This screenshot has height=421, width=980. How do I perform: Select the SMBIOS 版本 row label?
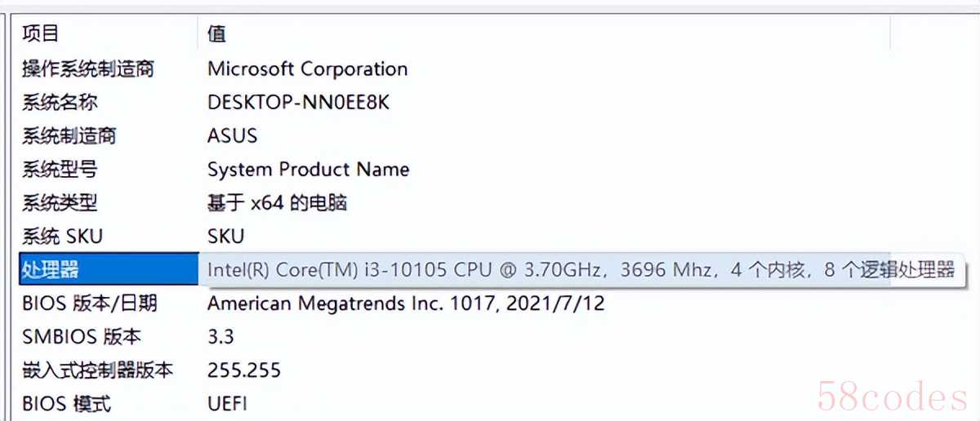[81, 336]
